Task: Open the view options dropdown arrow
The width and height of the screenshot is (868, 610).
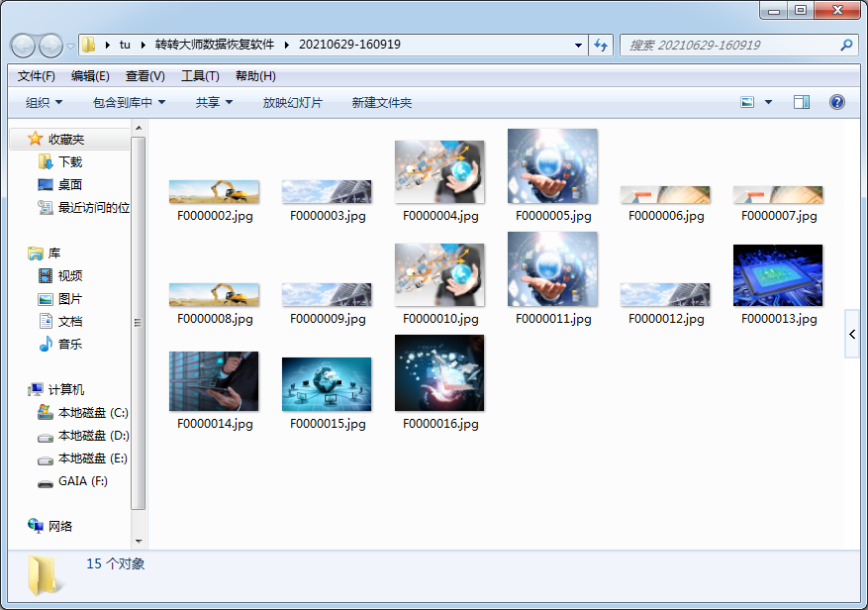Action: (x=768, y=102)
